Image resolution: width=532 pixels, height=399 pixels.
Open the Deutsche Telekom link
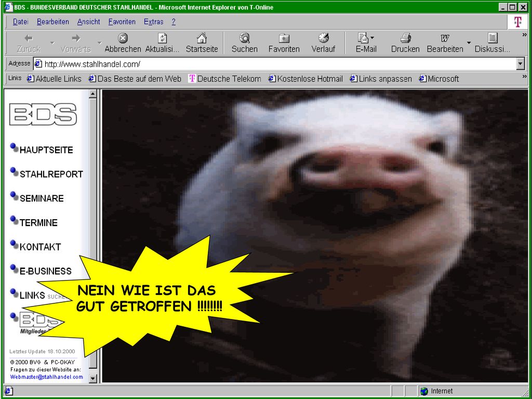[225, 79]
